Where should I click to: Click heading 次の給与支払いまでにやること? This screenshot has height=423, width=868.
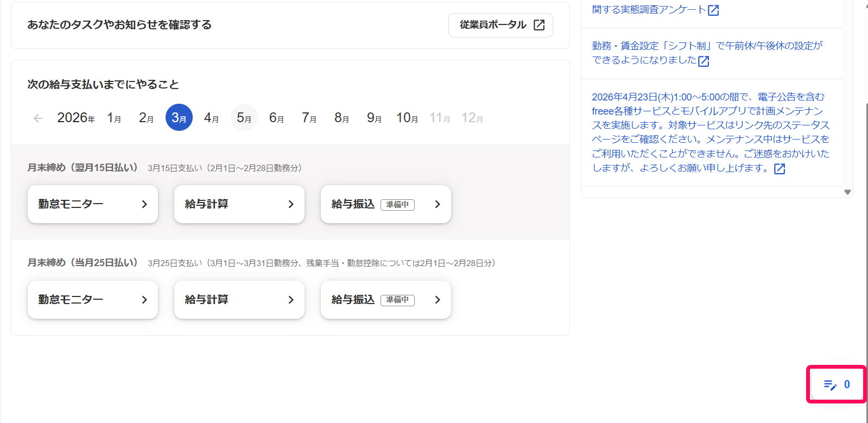coord(103,85)
